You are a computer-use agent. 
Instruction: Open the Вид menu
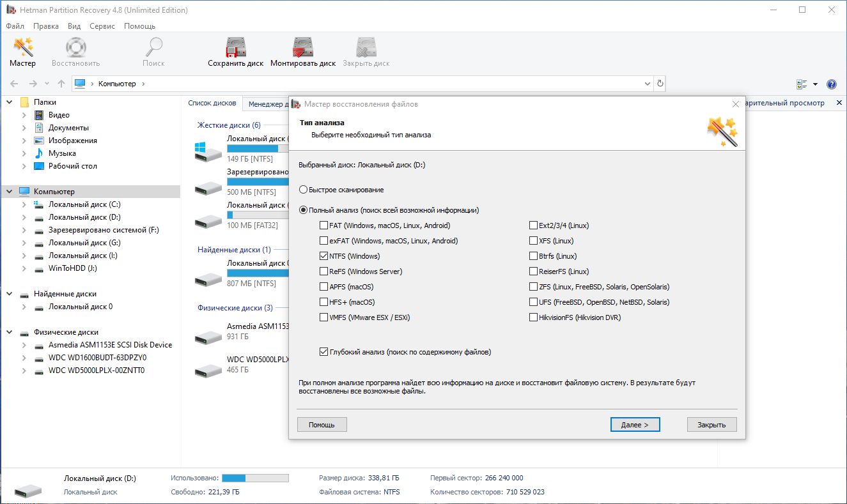coord(74,26)
